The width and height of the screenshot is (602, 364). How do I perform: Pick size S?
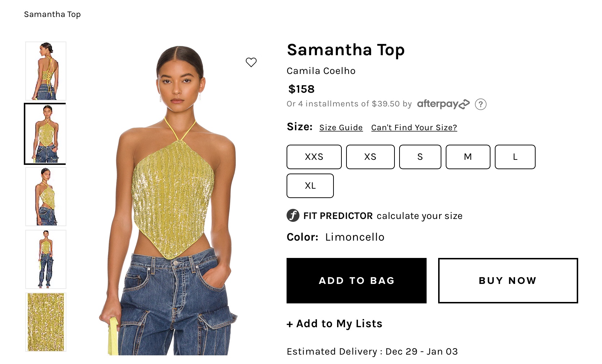coord(420,157)
